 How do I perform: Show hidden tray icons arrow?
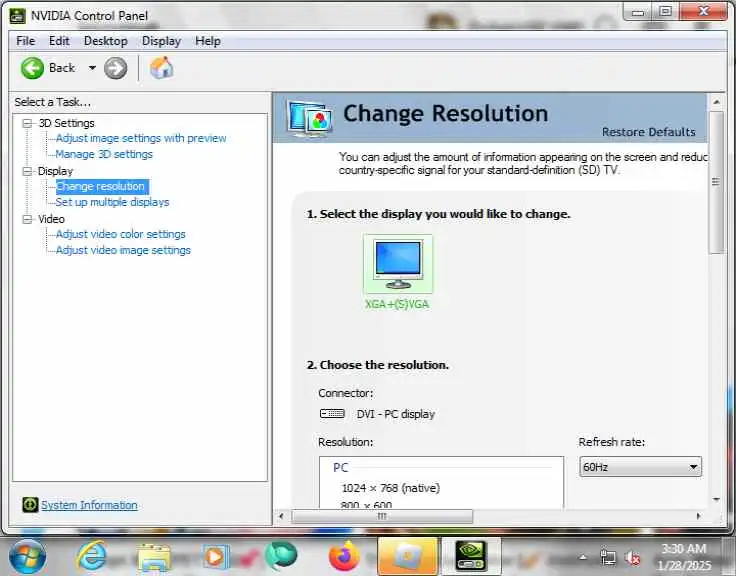[583, 558]
